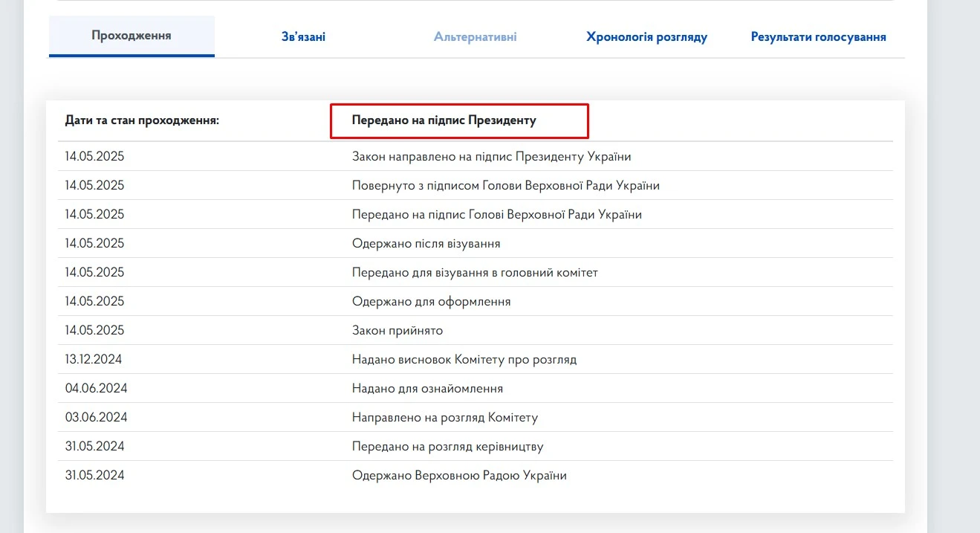View the Результати голосування tab
Viewport: 980px width, 533px height.
818,36
